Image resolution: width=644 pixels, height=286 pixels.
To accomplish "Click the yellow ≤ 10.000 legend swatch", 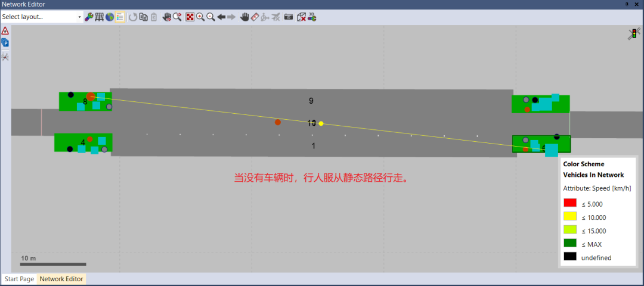I will [570, 216].
